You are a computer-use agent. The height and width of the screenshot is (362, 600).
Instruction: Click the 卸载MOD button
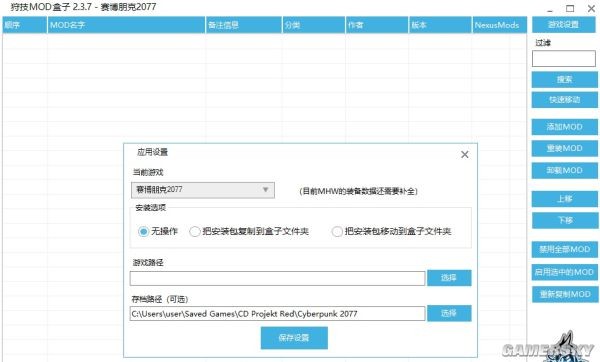(x=564, y=170)
